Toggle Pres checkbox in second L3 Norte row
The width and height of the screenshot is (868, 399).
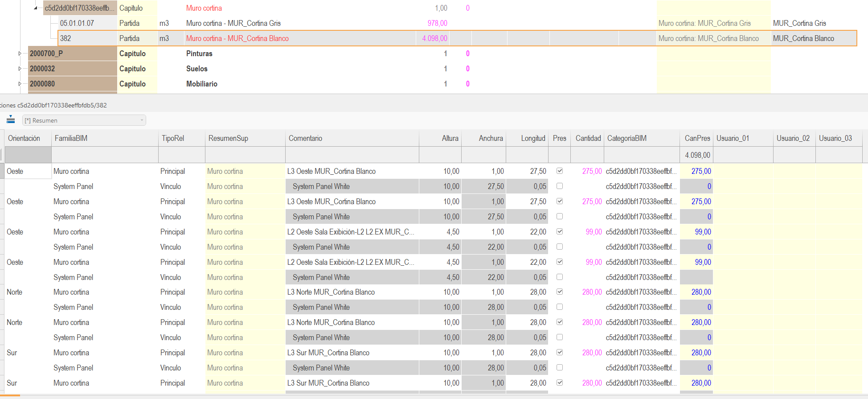point(560,322)
